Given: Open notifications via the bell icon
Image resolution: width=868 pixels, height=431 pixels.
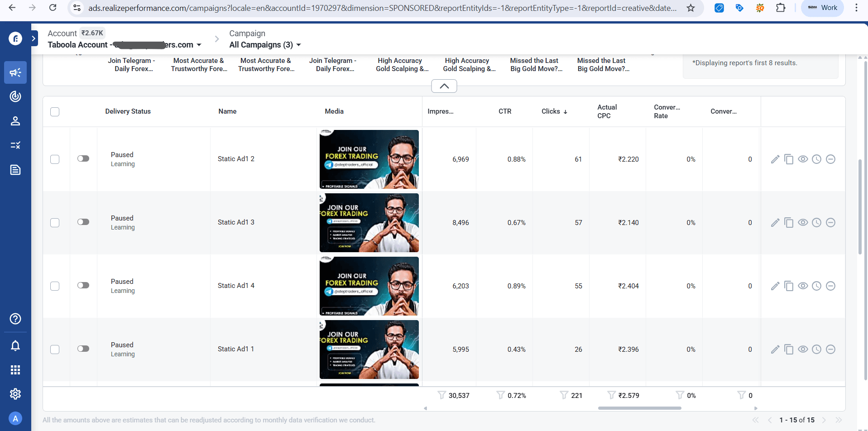Looking at the screenshot, I should (x=15, y=345).
